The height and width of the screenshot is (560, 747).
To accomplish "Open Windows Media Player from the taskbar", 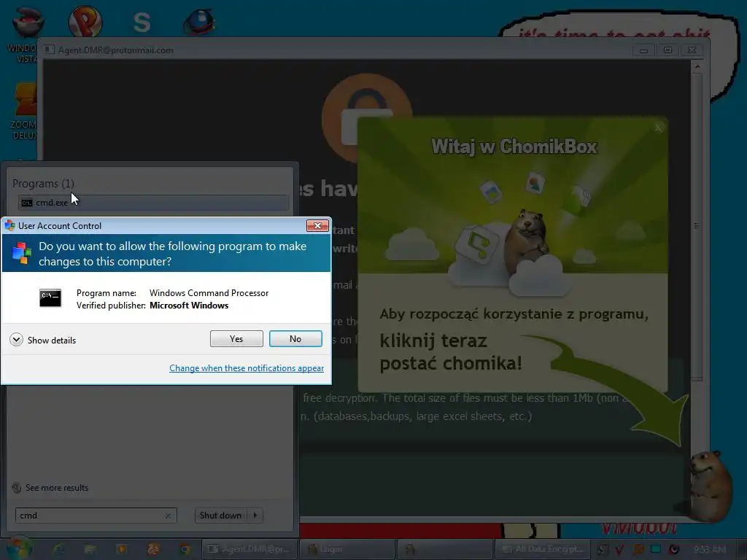I will (x=122, y=549).
